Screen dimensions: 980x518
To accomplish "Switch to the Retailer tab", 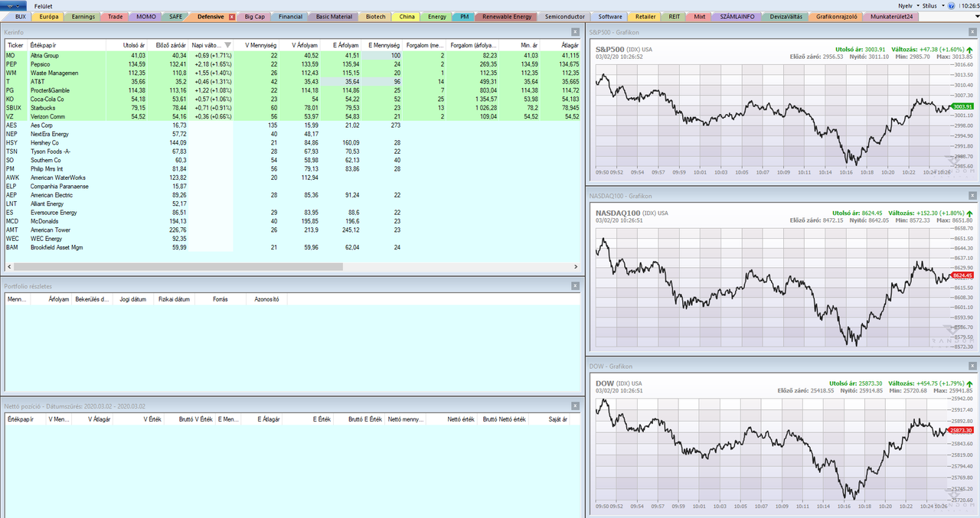I will 645,16.
